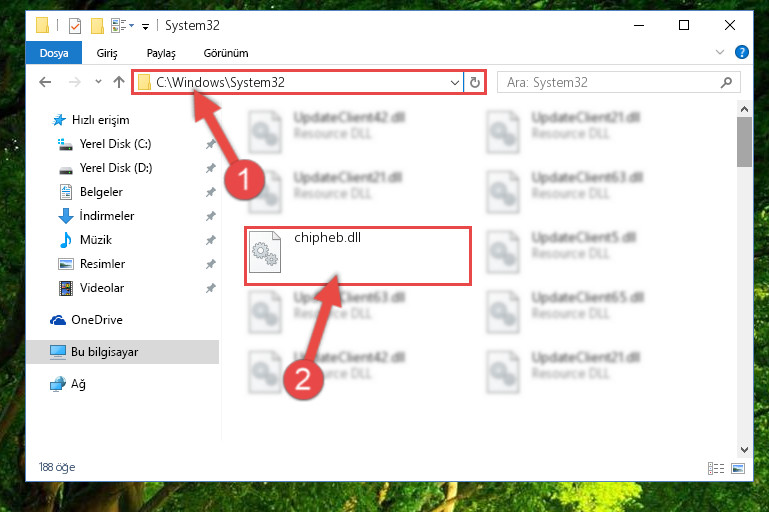Expand the ribbon with the chevron
Screen dimensions: 769x512
coord(719,52)
